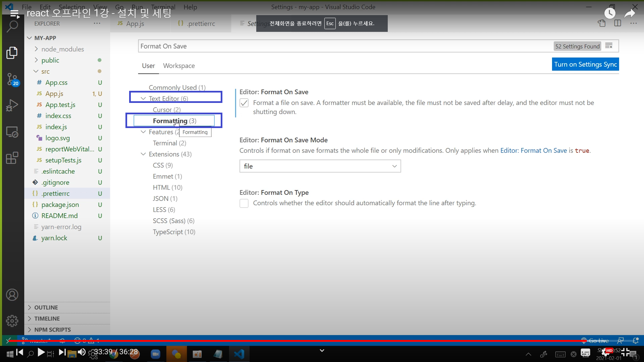Follow the blue 'Editor: Format On Save' link
Viewport: 644px width, 362px height.
(533, 150)
